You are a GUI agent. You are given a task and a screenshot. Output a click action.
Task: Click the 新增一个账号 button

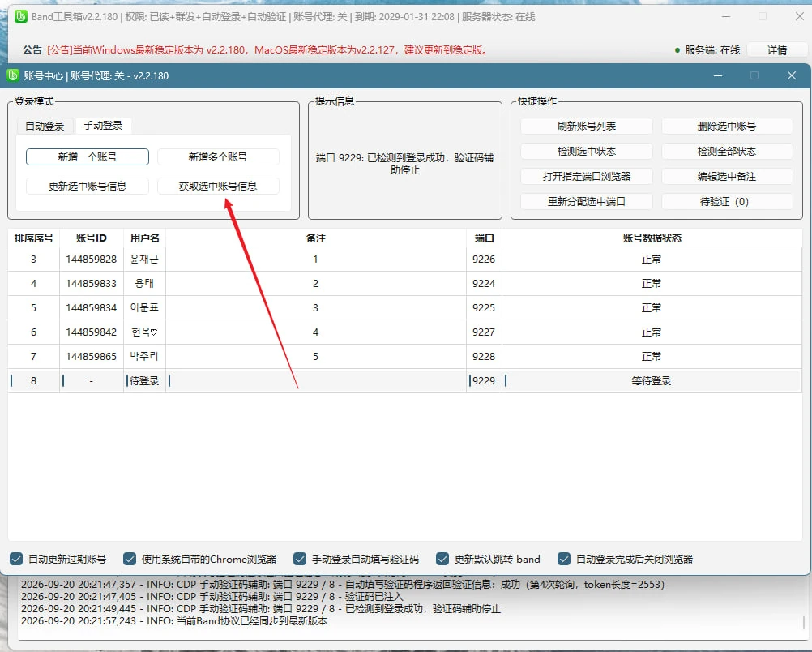click(x=88, y=157)
